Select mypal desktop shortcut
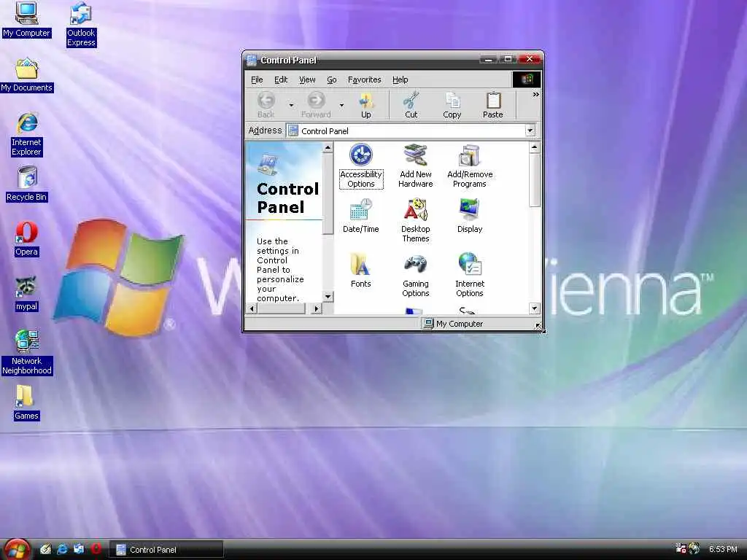Image resolution: width=747 pixels, height=560 pixels. (26, 294)
